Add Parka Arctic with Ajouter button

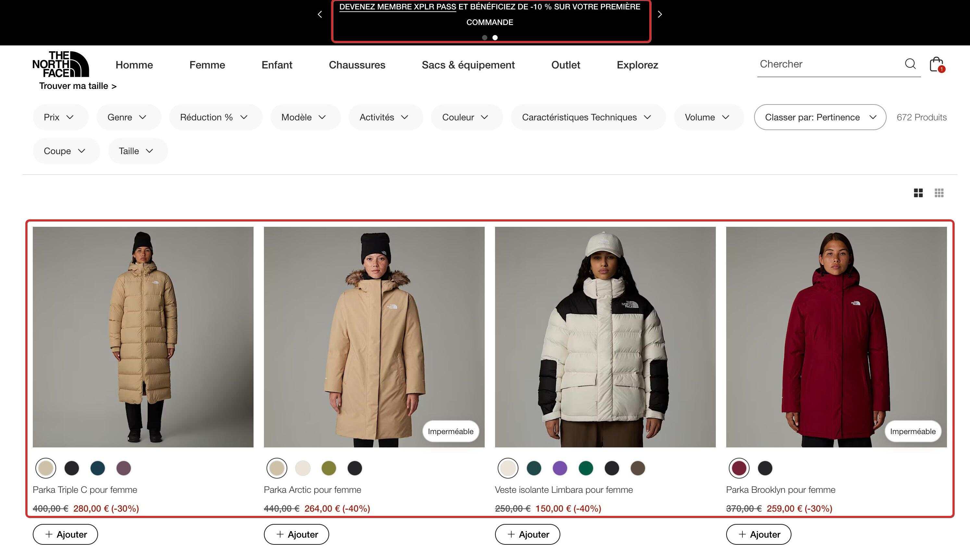(296, 534)
